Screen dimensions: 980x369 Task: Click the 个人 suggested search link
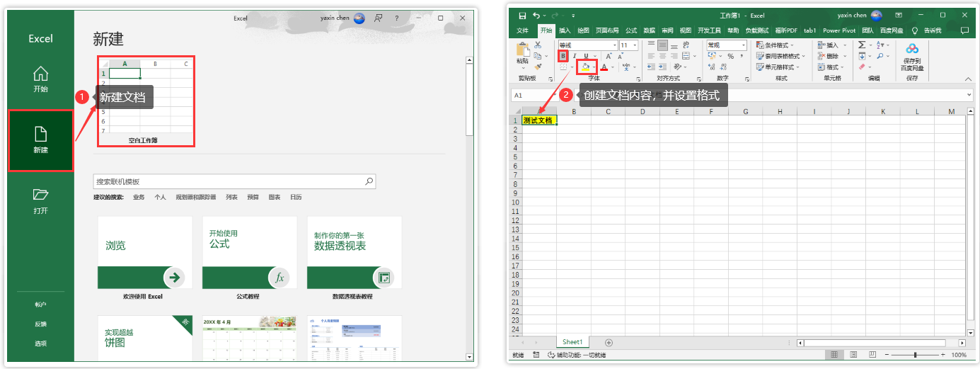(160, 197)
